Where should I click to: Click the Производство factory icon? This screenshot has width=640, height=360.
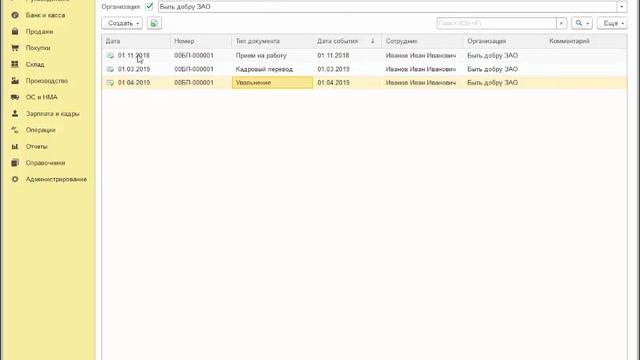pyautogui.click(x=15, y=81)
